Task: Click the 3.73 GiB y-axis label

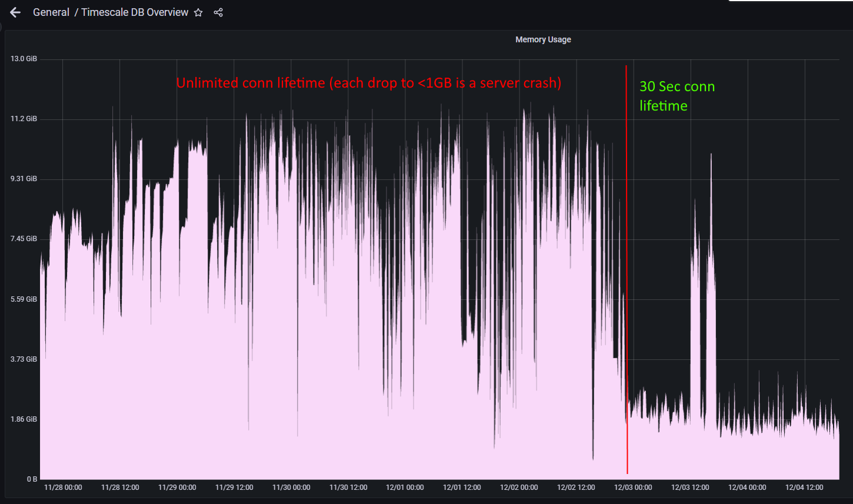Action: point(24,359)
